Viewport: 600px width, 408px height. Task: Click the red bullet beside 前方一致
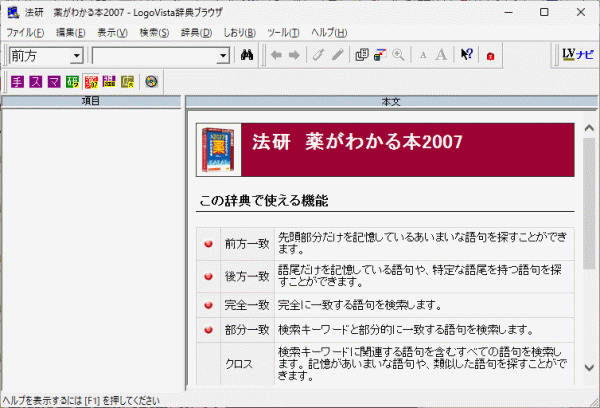click(209, 244)
